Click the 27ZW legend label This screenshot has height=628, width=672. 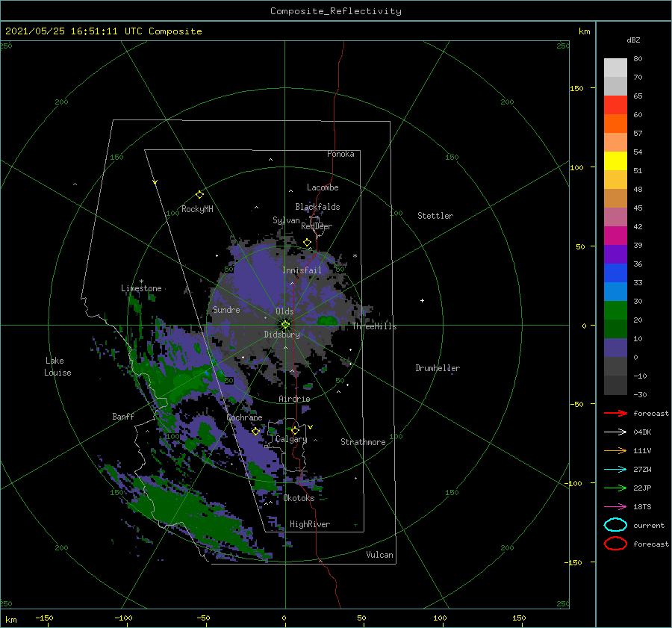pyautogui.click(x=642, y=470)
